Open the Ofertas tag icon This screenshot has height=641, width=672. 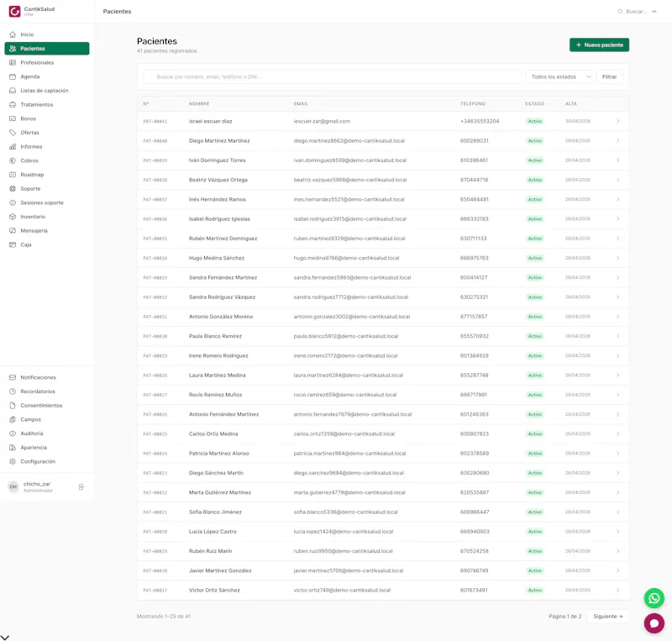[13, 133]
